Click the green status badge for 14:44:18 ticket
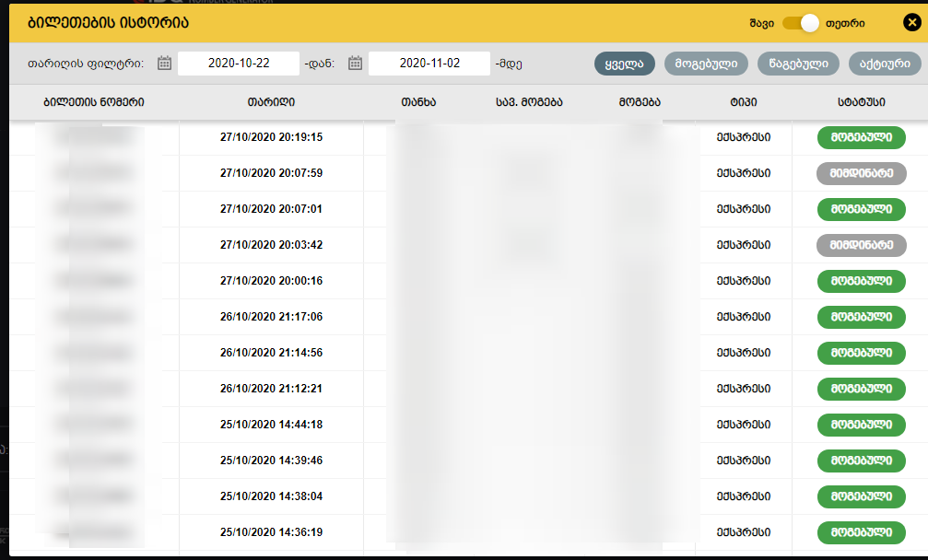This screenshot has width=928, height=560. pyautogui.click(x=861, y=426)
